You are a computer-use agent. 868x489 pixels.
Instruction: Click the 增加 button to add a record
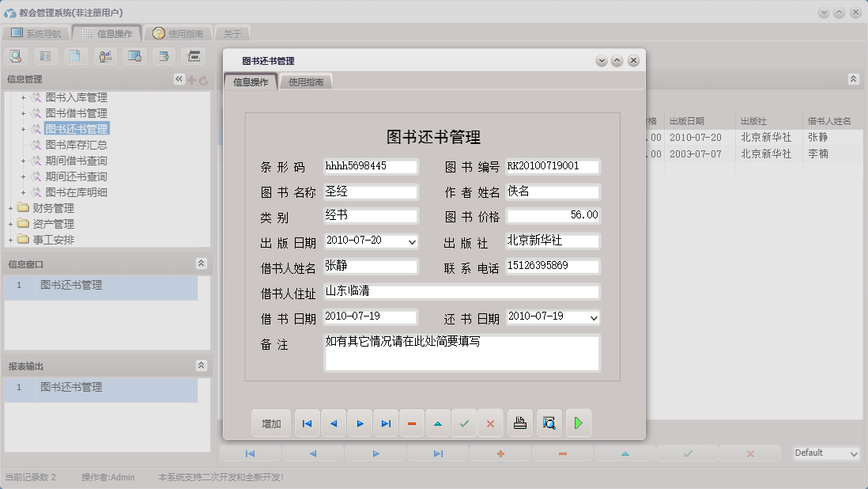pyautogui.click(x=271, y=423)
